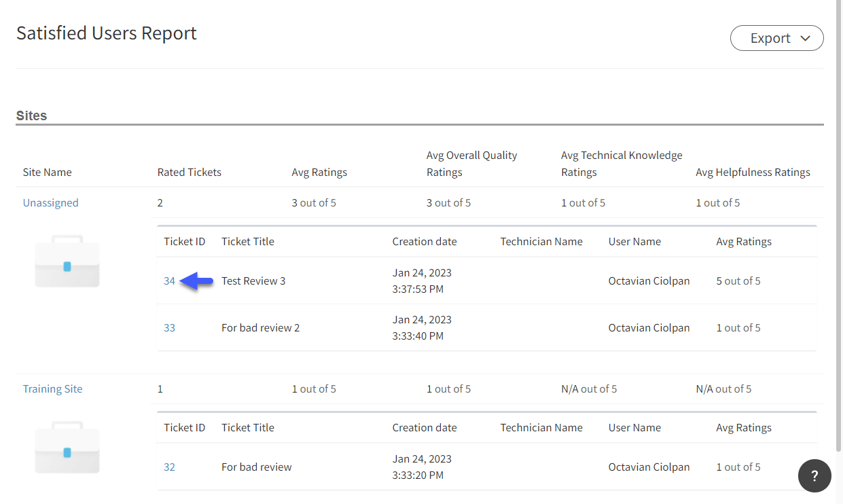Click the Avg Overall Quality Ratings header
The height and width of the screenshot is (504, 843).
471,164
